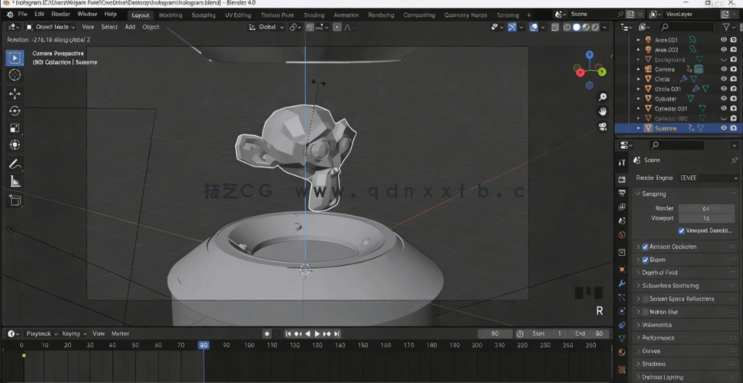This screenshot has width=743, height=383.
Task: Select the Select Box tool
Action: [15, 58]
